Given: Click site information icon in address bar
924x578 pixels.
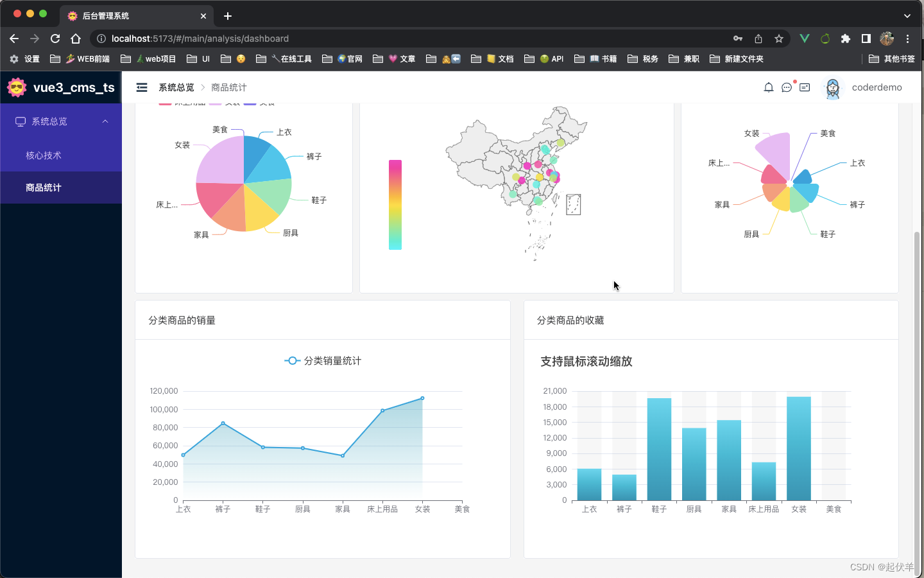Looking at the screenshot, I should coord(101,39).
